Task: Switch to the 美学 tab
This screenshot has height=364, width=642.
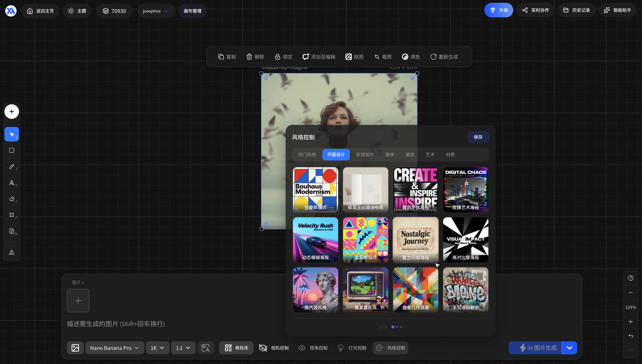Action: (390, 155)
